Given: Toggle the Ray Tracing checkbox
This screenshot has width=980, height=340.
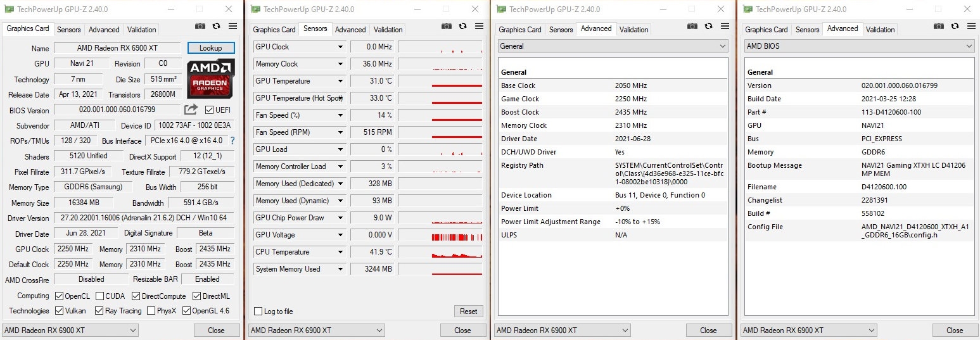Looking at the screenshot, I should 99,311.
